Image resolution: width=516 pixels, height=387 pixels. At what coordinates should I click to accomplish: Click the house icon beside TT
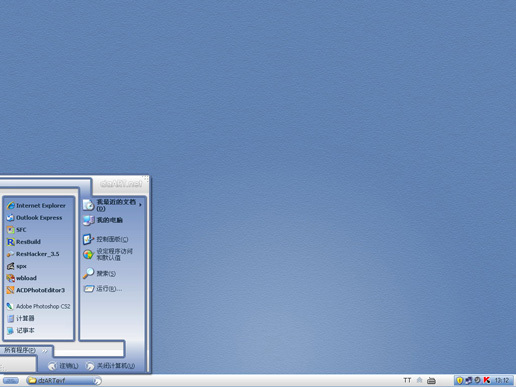click(x=420, y=380)
